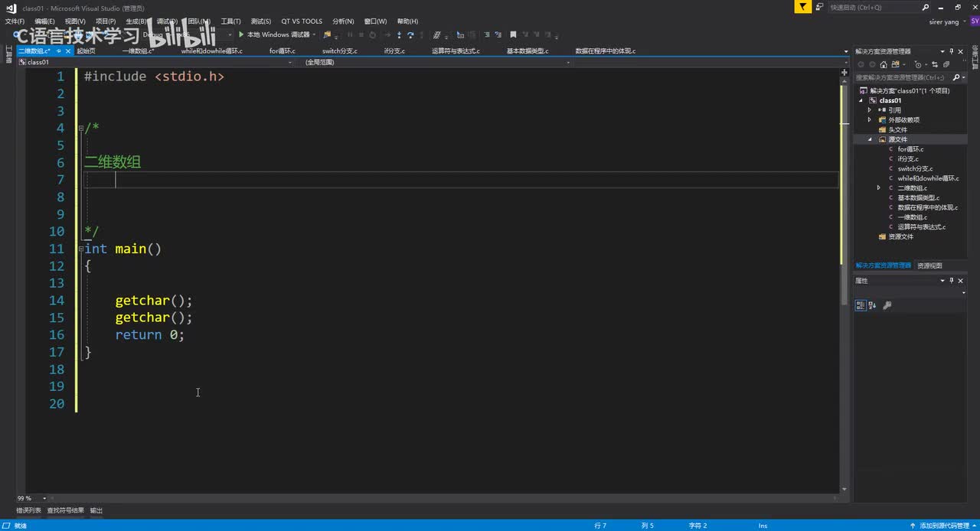Open the 分析(N) menu
Image resolution: width=980 pixels, height=531 pixels.
point(343,21)
